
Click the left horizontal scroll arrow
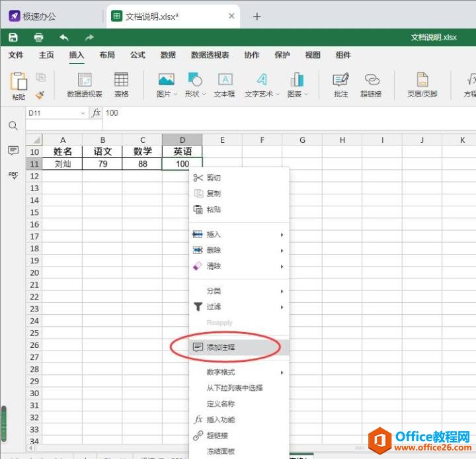click(30, 448)
